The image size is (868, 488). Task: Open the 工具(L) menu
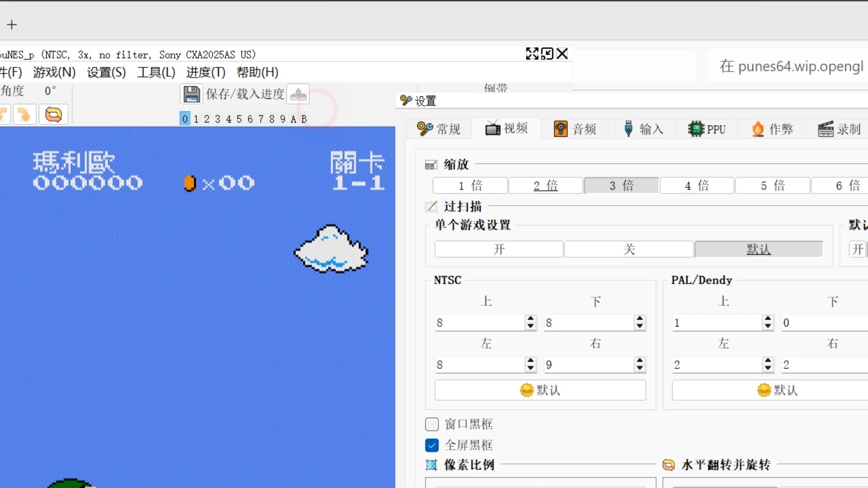coord(156,72)
